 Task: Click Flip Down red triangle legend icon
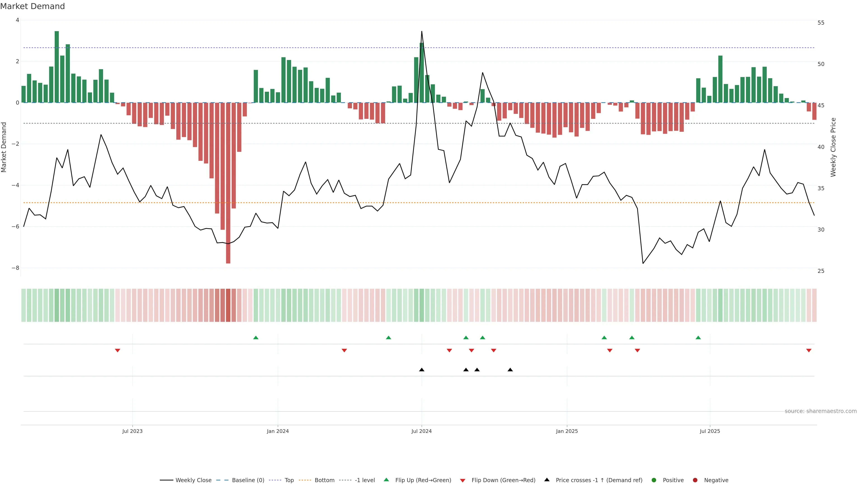(x=463, y=481)
